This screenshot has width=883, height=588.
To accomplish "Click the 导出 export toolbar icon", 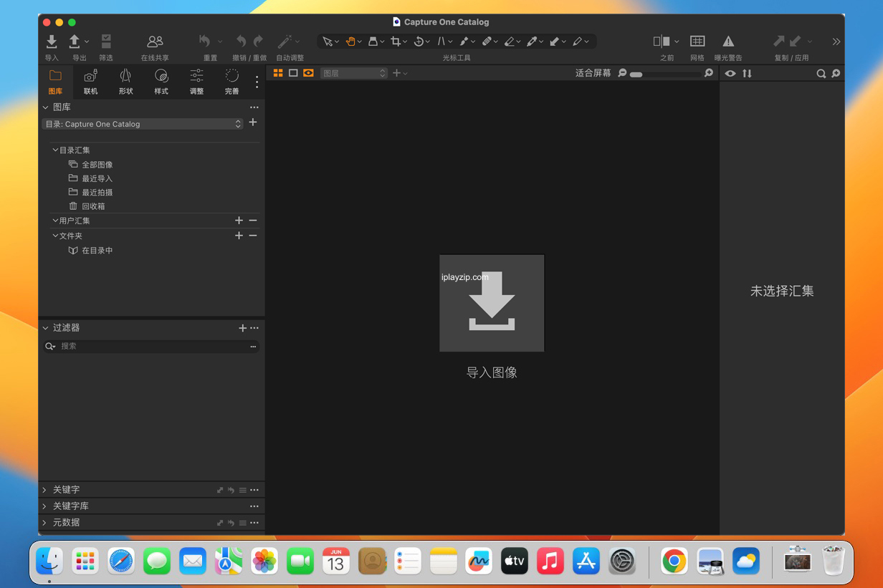I will (75, 42).
